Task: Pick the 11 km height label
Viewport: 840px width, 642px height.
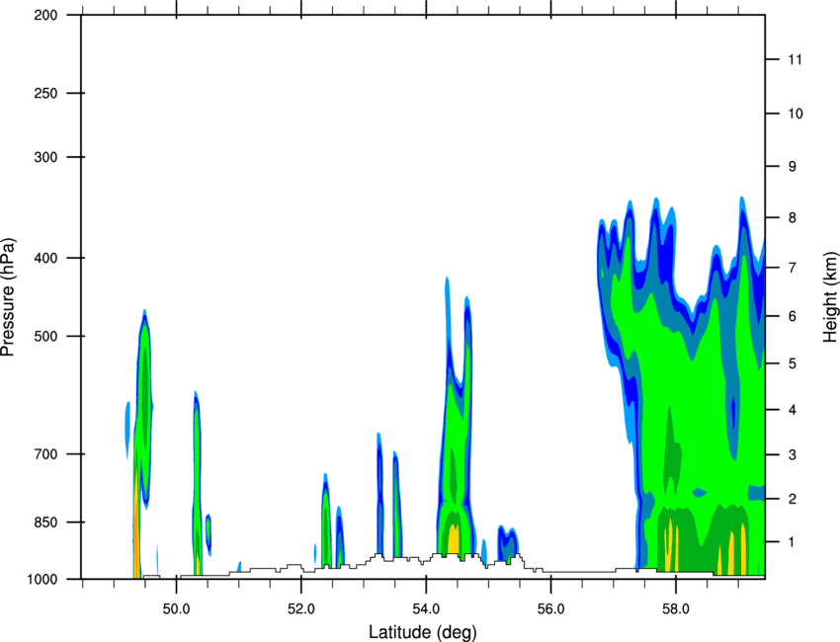Action: pyautogui.click(x=795, y=59)
